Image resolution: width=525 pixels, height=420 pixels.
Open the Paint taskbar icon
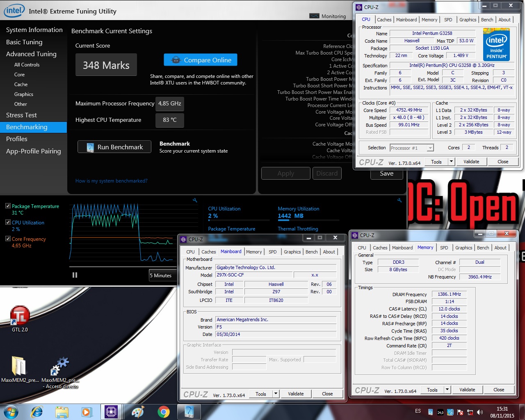click(x=138, y=411)
